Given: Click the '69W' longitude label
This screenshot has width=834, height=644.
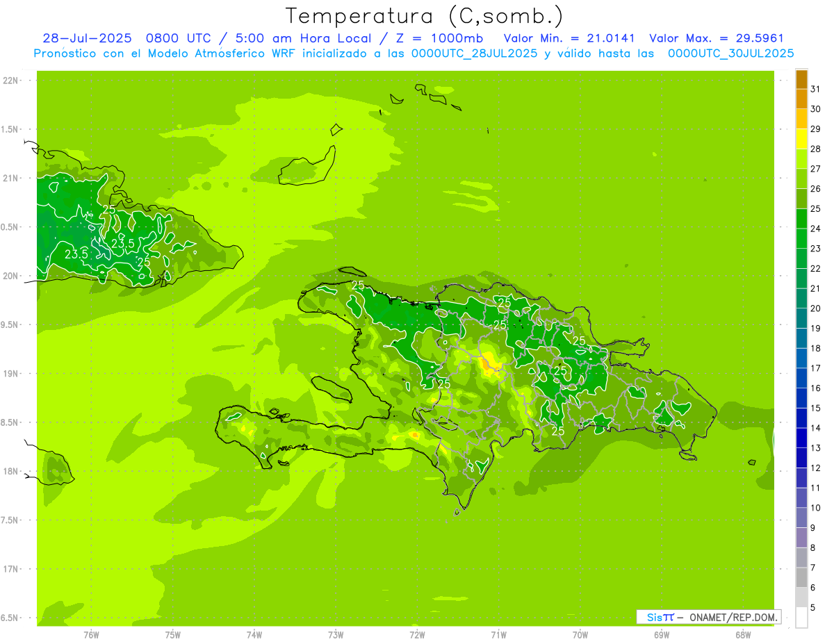Looking at the screenshot, I should [662, 635].
